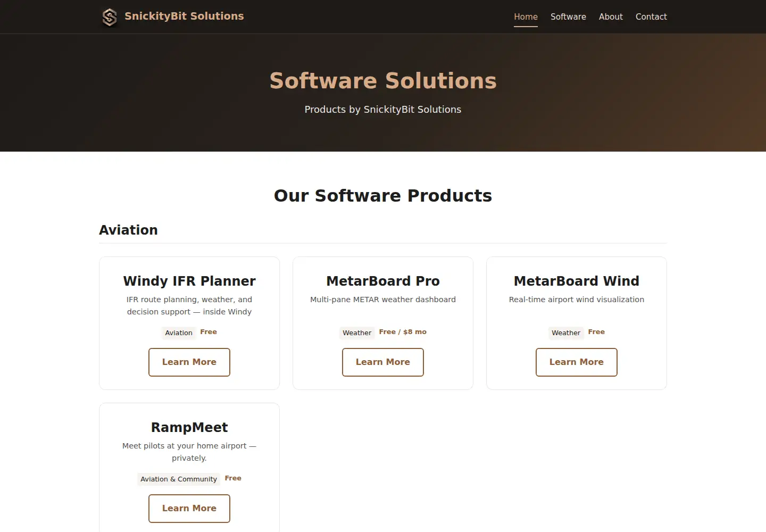The height and width of the screenshot is (532, 766).
Task: Click Learn More for MetarBoard Pro
Action: (x=383, y=362)
